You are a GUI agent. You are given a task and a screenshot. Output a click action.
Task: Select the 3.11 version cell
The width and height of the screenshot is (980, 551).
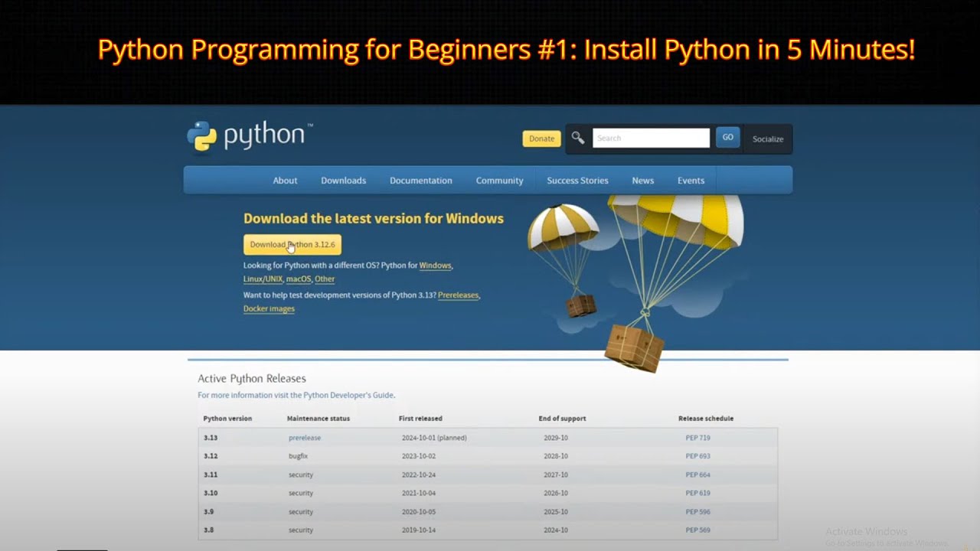click(x=211, y=474)
